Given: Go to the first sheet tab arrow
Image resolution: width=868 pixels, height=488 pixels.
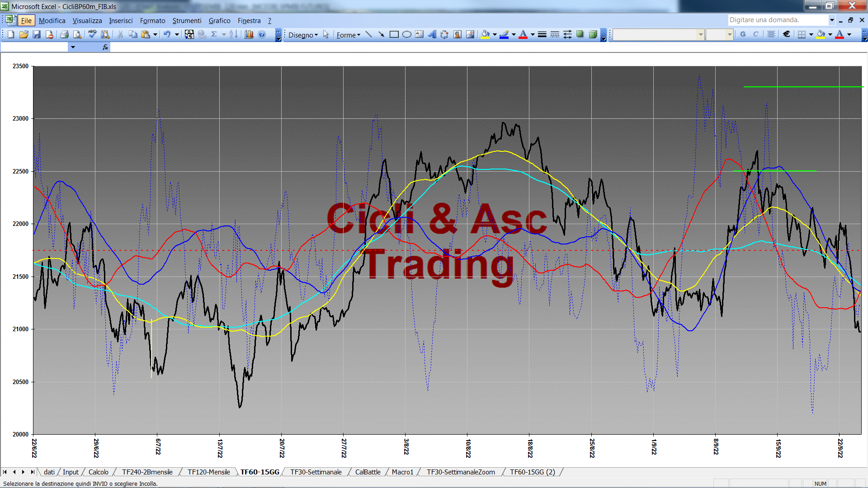Looking at the screenshot, I should pyautogui.click(x=5, y=472).
